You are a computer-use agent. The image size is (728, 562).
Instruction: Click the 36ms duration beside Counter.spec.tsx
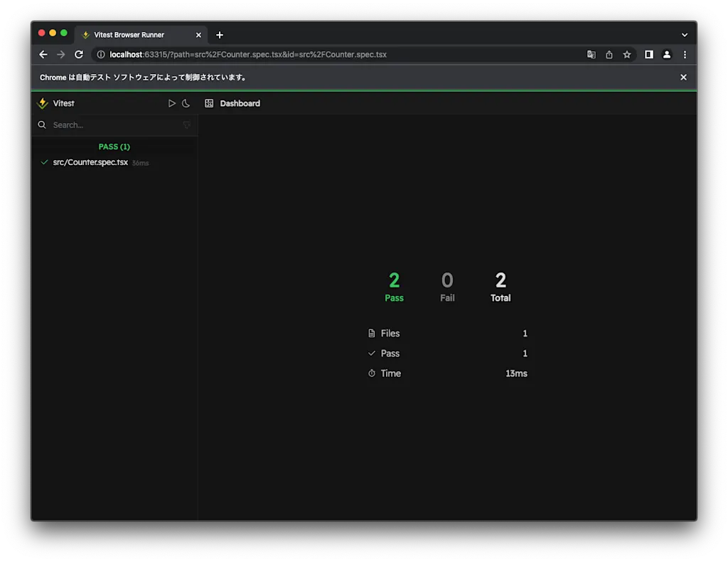pos(140,163)
